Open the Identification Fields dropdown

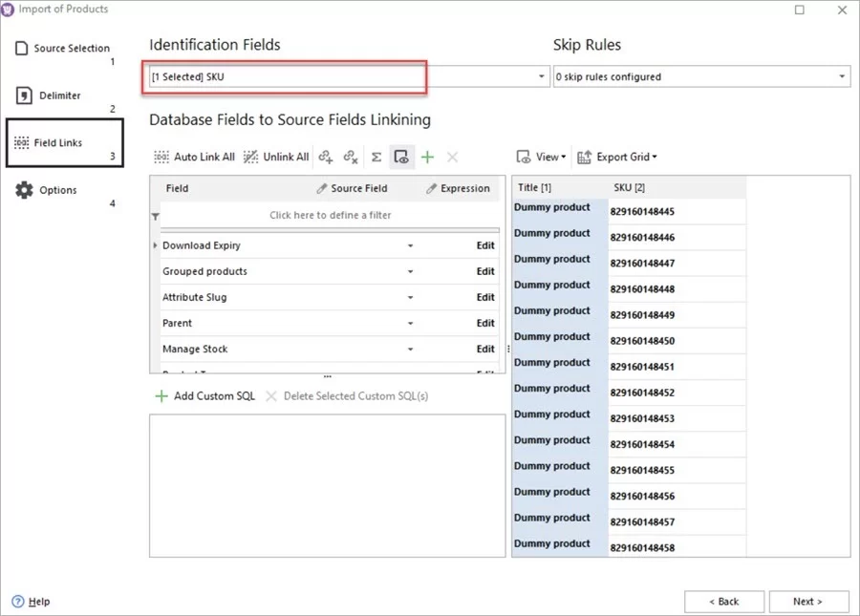(x=539, y=76)
